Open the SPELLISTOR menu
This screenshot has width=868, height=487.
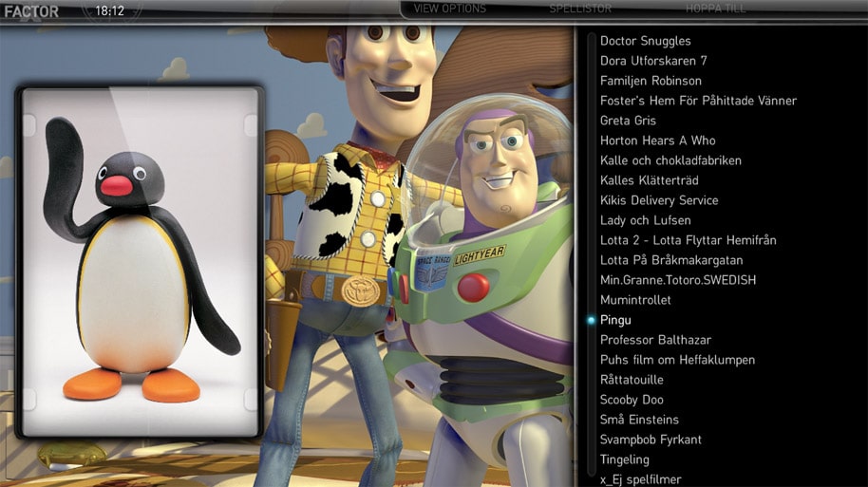click(x=580, y=9)
